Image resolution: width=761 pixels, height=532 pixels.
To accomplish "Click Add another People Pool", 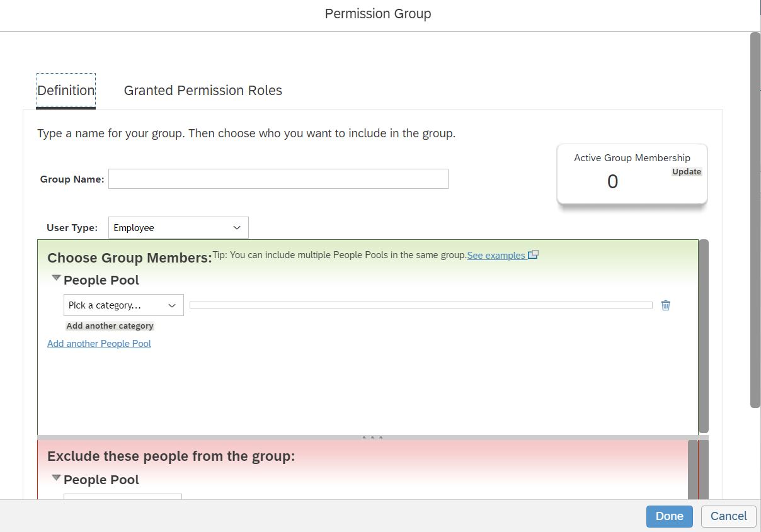I will [x=99, y=343].
